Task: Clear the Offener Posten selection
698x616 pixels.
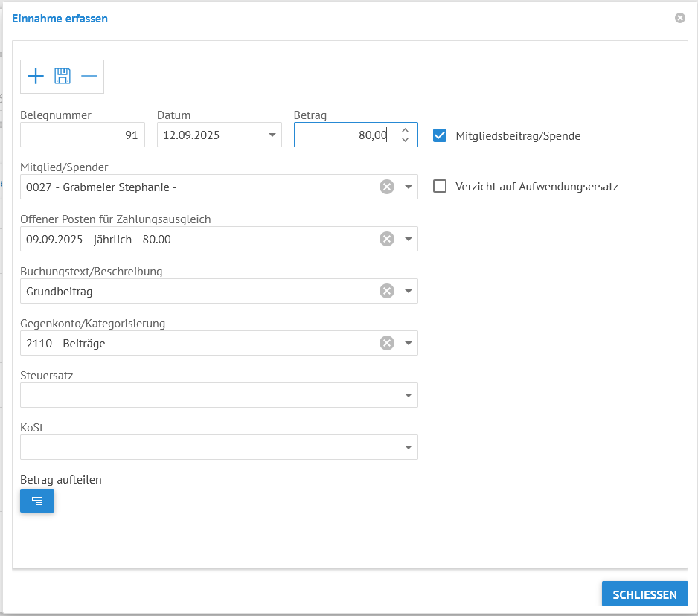Action: coord(386,239)
